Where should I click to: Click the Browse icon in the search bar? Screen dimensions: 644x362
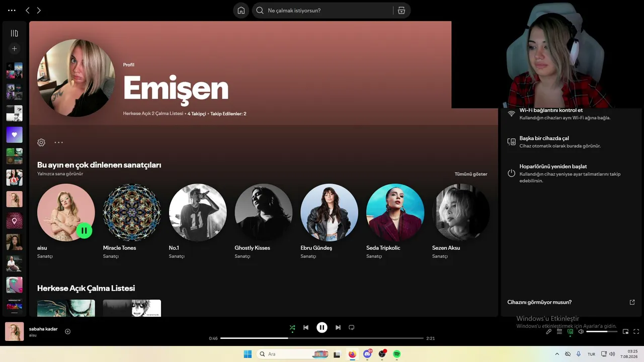point(401,11)
